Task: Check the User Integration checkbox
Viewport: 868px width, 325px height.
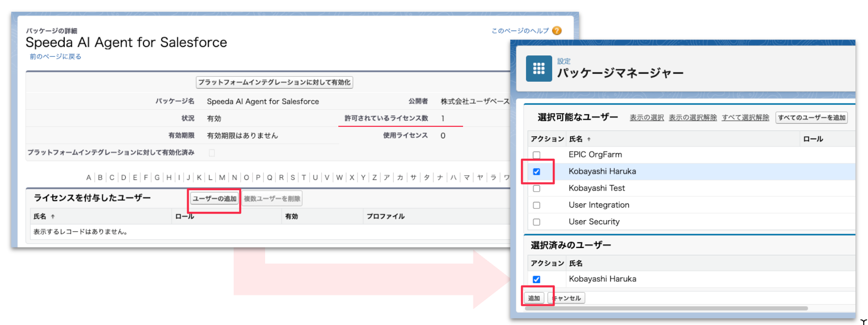Action: click(x=536, y=205)
